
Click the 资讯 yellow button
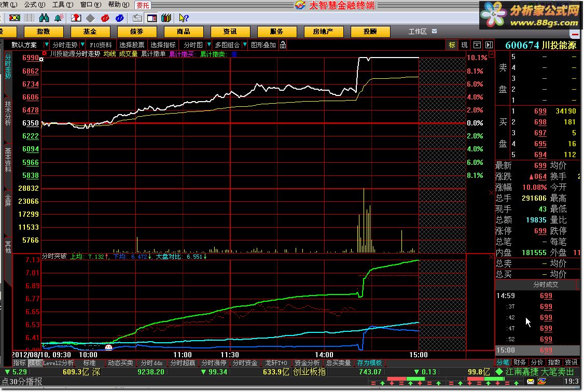(x=230, y=32)
